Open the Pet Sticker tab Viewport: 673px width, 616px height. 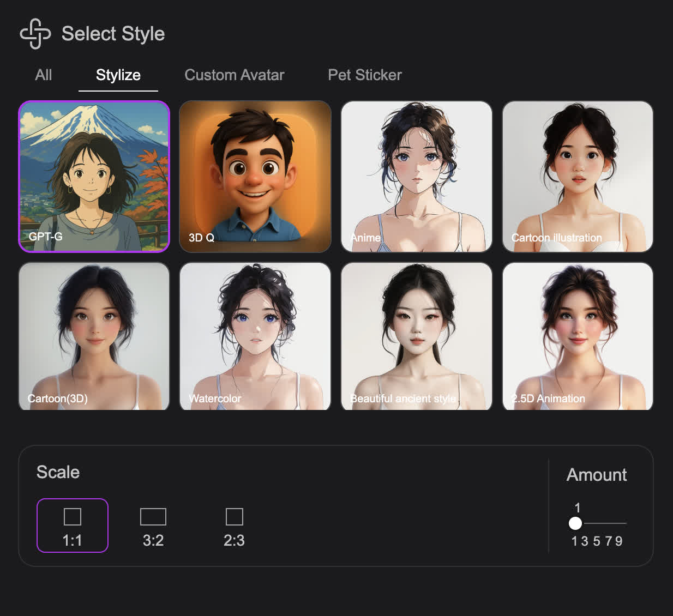pyautogui.click(x=364, y=75)
